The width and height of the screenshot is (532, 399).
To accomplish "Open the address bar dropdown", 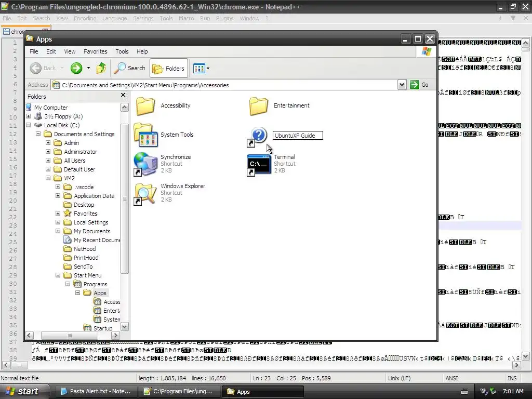I will 402,85.
